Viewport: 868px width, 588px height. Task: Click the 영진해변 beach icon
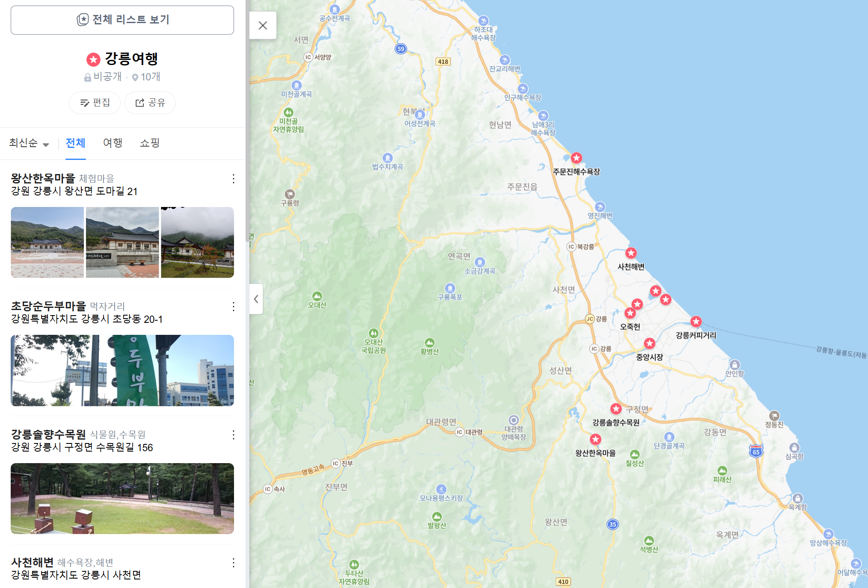click(x=600, y=207)
